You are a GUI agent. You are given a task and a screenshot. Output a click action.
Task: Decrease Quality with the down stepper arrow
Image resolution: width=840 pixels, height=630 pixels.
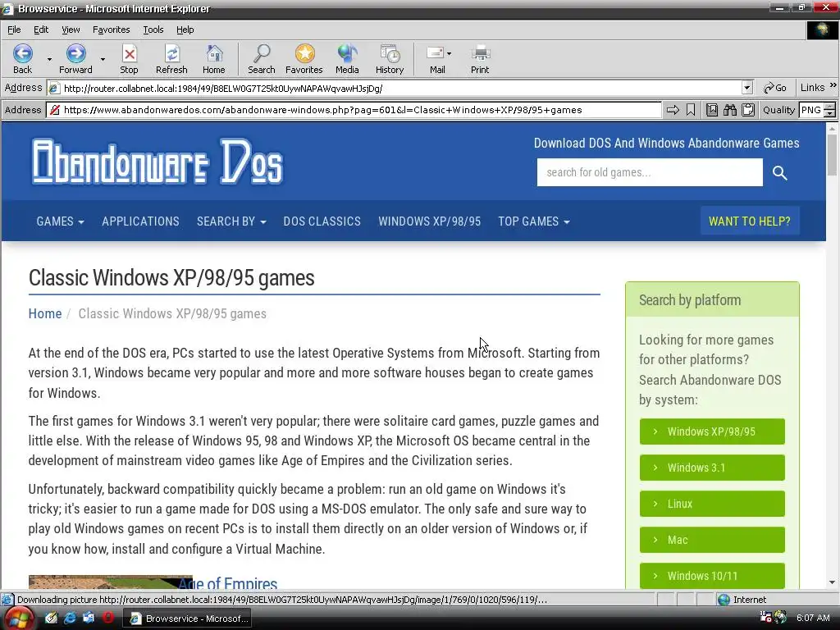pos(829,113)
